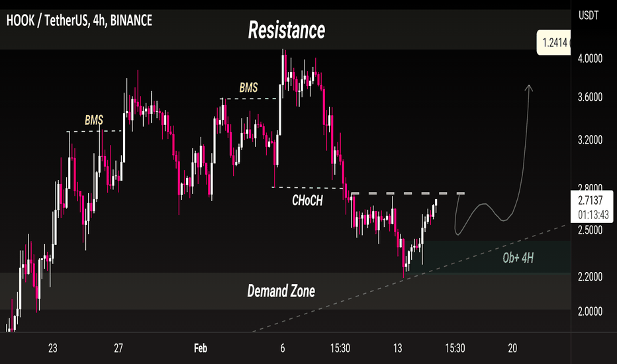
Task: Click the 27 date marker on time axis
Action: (119, 348)
